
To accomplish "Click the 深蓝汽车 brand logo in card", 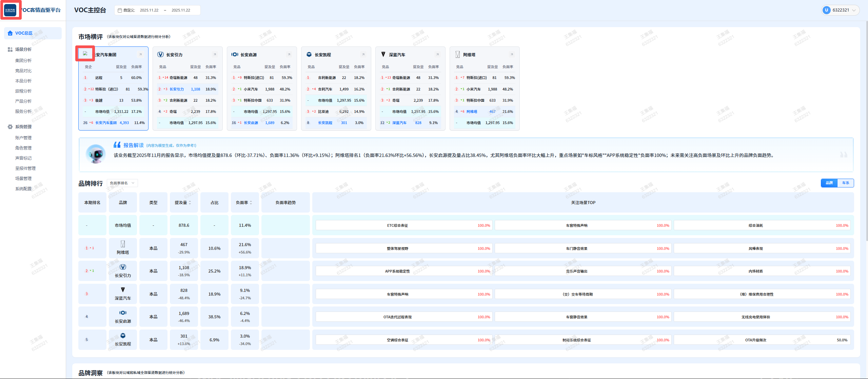I will point(383,55).
